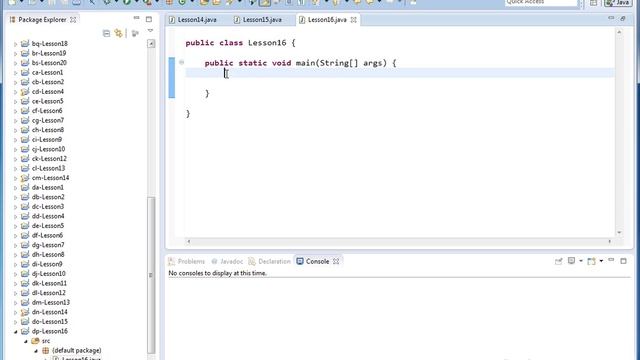Open the Declaration view tab
The height and width of the screenshot is (360, 640).
tap(269, 261)
